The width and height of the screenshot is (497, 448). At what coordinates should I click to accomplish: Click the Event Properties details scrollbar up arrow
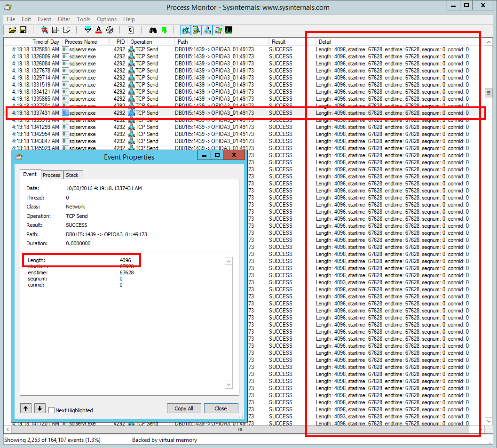coord(229,262)
